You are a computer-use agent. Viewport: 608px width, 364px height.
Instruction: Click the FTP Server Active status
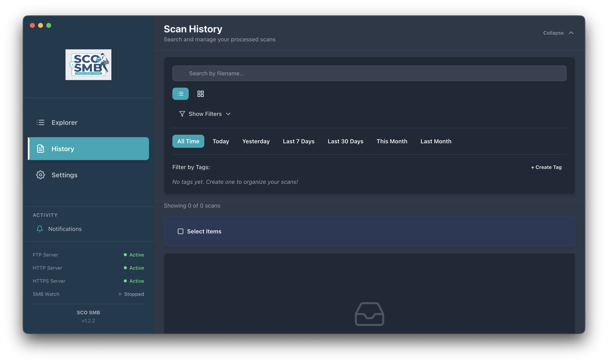tap(134, 255)
